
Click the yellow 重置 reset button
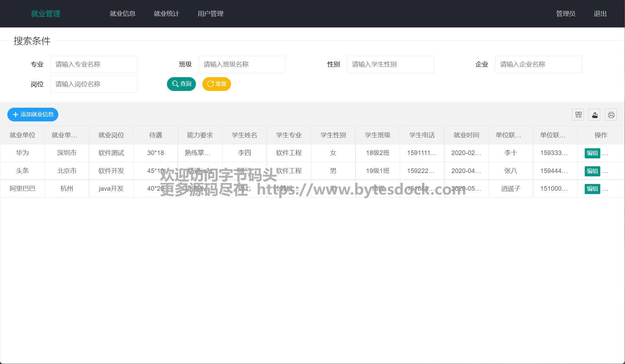coord(216,84)
